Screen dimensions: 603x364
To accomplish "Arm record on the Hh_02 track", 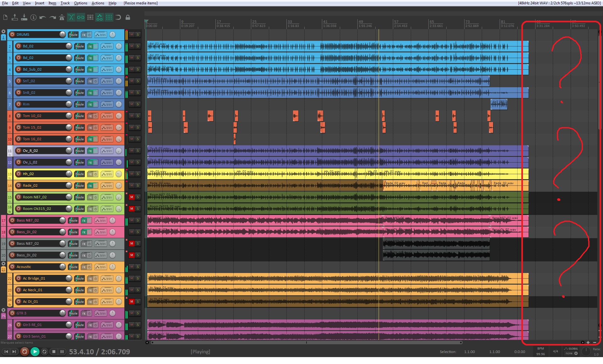I will [19, 174].
